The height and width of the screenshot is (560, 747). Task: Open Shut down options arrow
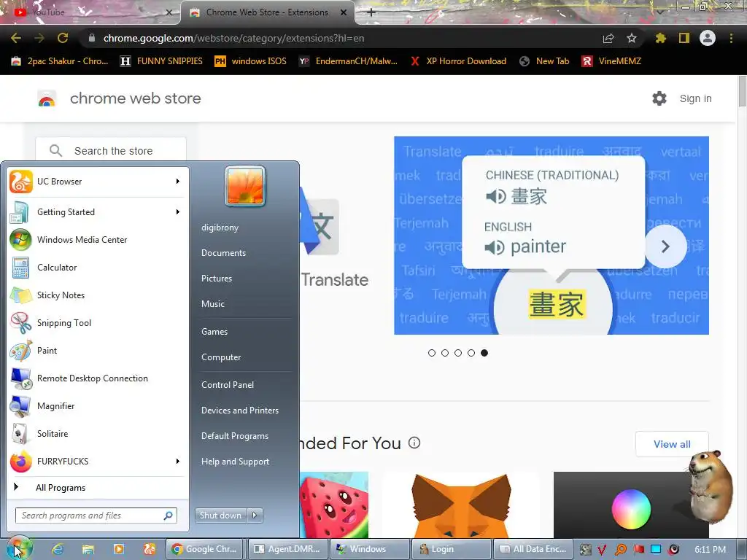pos(255,516)
